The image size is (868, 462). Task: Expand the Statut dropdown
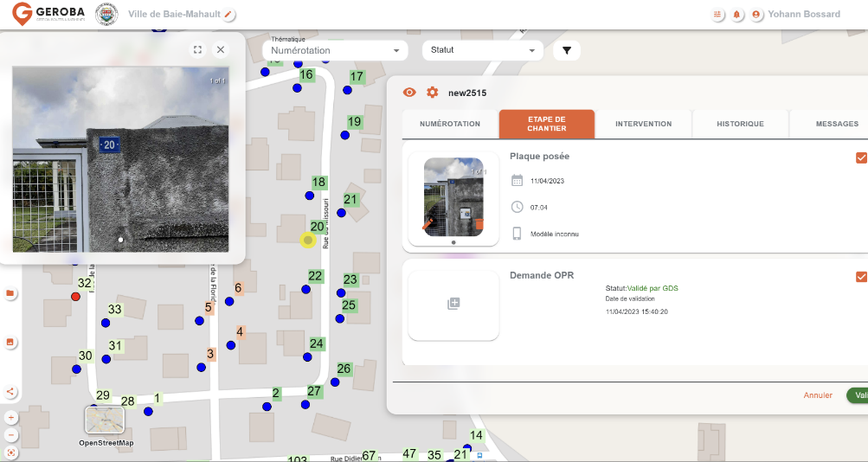click(483, 50)
